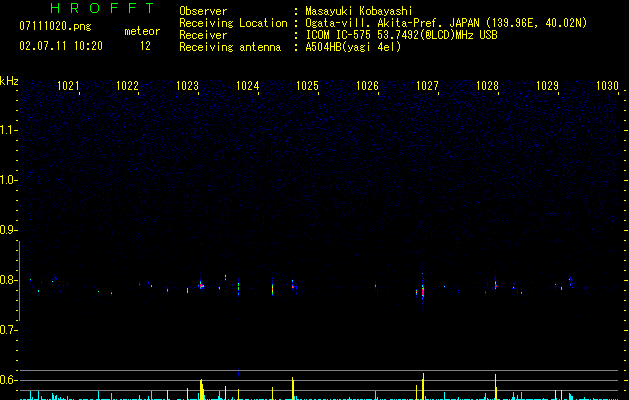This screenshot has width=629, height=400.
Task: Click time axis label 1025
Action: point(307,86)
